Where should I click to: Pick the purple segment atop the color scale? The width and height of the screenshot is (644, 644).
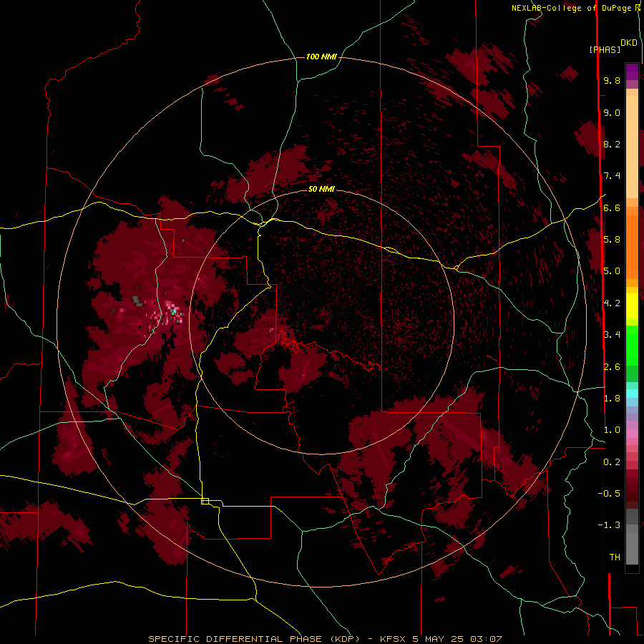coord(632,72)
